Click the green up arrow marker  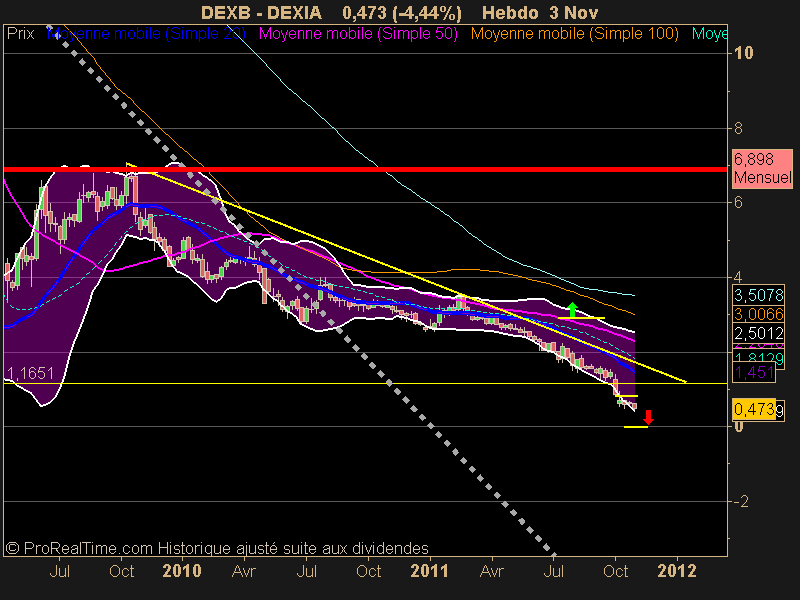tap(572, 310)
